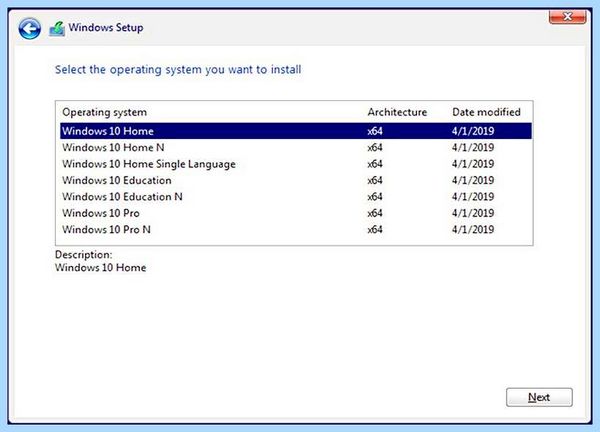Pick Windows 10 Education N
Screen dimensions: 600x432
296,197
